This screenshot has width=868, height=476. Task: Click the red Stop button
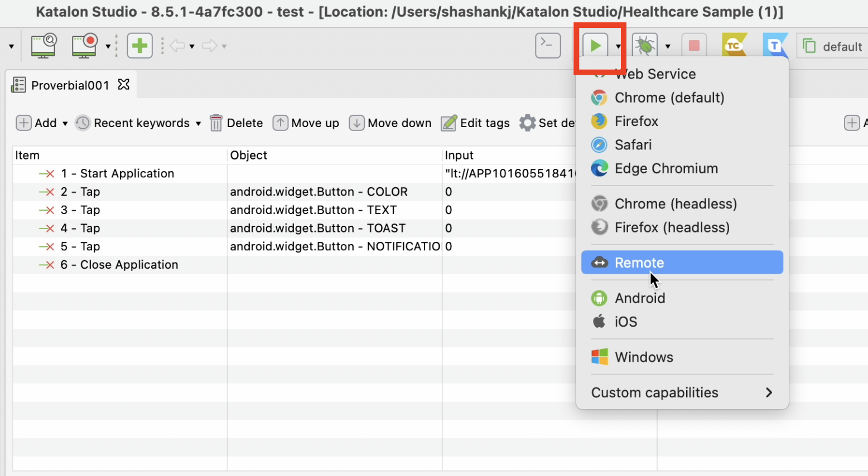[694, 46]
